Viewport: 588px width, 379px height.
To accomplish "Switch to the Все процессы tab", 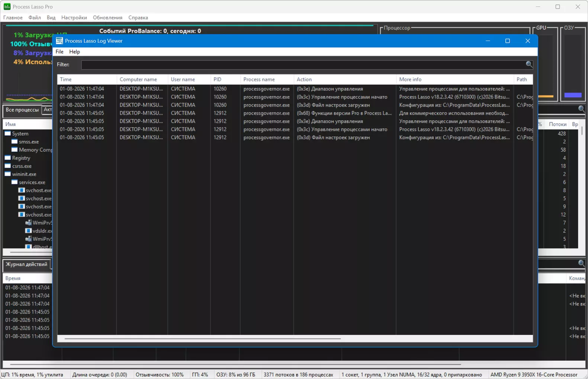I will [22, 110].
